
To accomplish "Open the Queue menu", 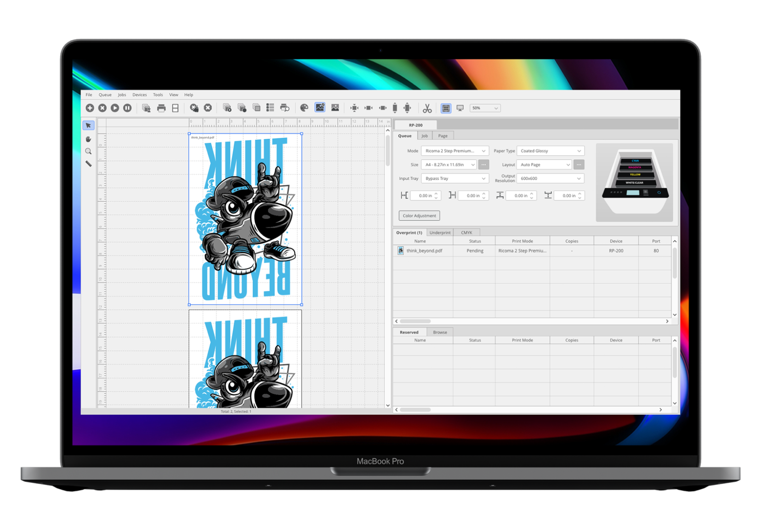I will point(105,95).
